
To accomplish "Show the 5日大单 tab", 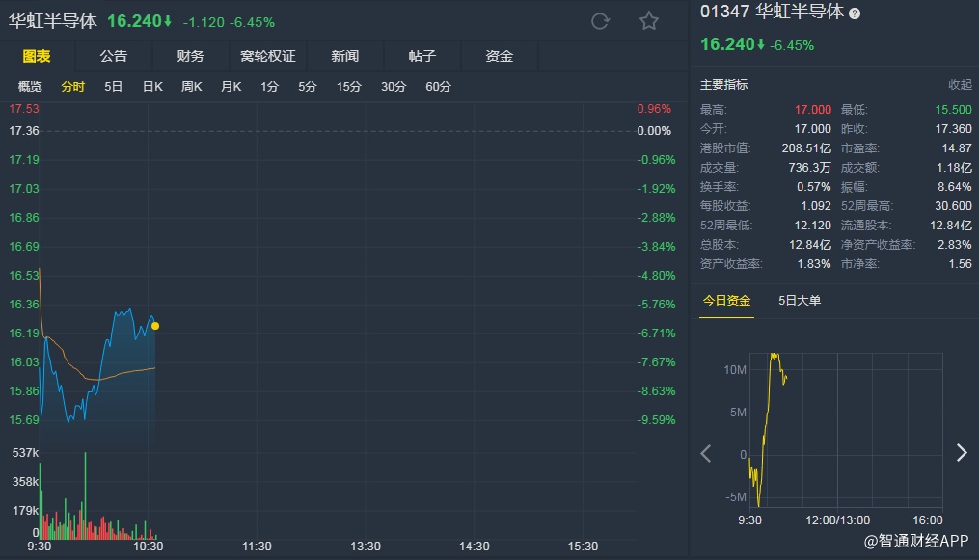I will coord(800,301).
